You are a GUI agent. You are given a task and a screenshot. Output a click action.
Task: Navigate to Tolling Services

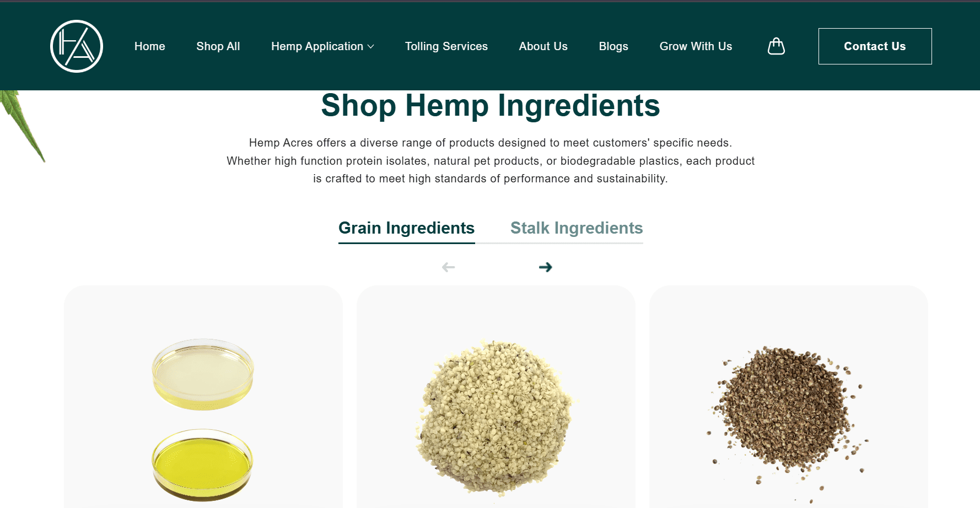click(x=446, y=46)
